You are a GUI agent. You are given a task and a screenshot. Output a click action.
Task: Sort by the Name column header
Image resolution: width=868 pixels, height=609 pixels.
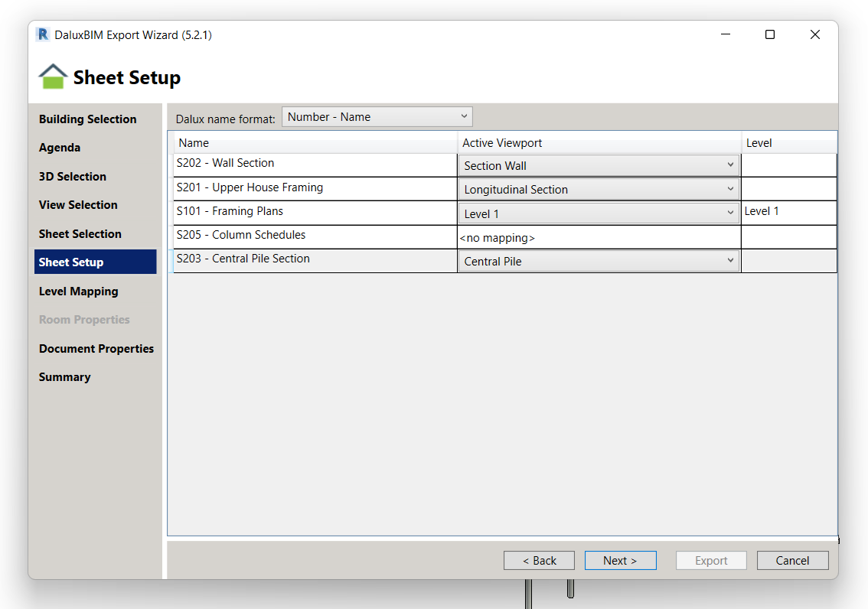[x=314, y=143]
